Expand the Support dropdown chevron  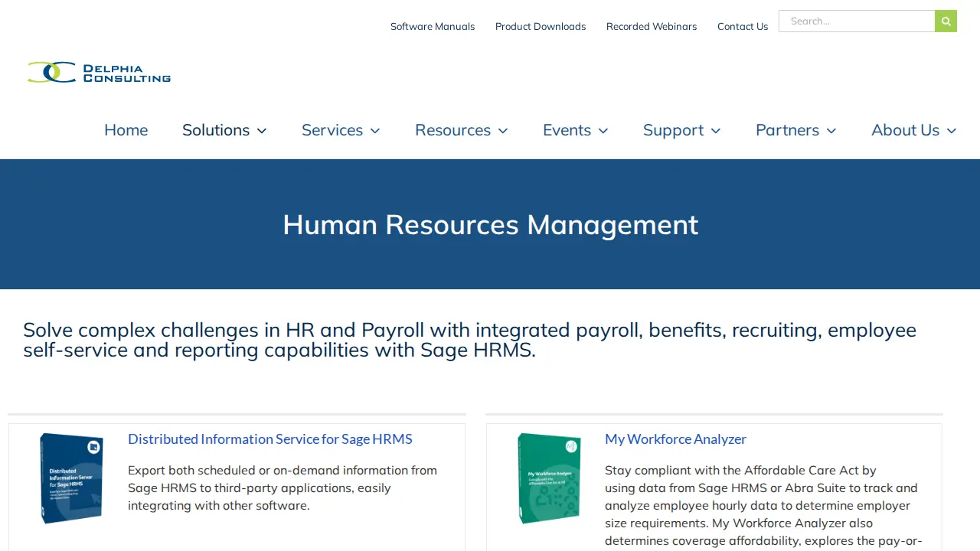(716, 131)
